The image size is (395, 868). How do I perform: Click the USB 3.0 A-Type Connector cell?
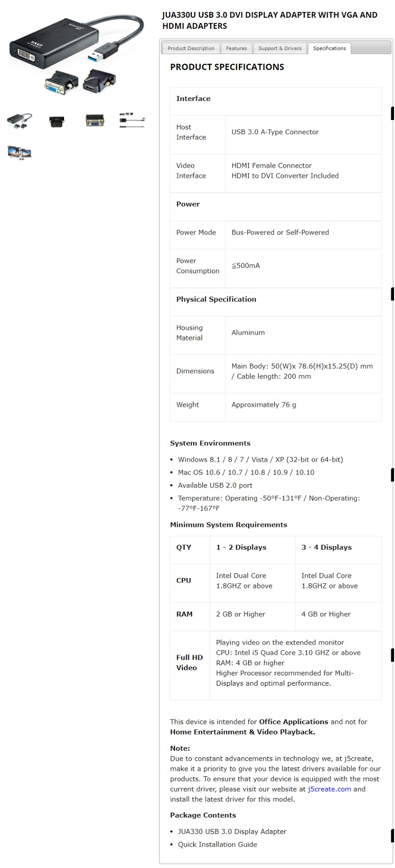pyautogui.click(x=275, y=132)
